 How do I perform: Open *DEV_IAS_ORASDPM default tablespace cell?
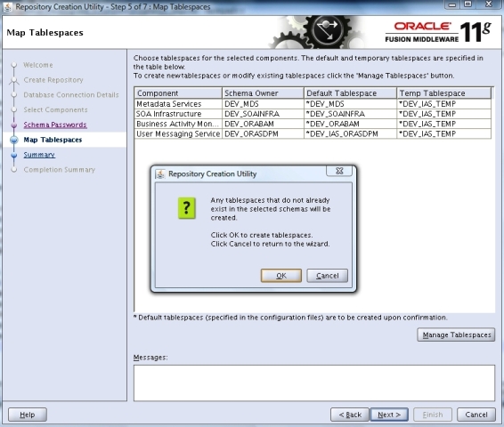pyautogui.click(x=350, y=133)
